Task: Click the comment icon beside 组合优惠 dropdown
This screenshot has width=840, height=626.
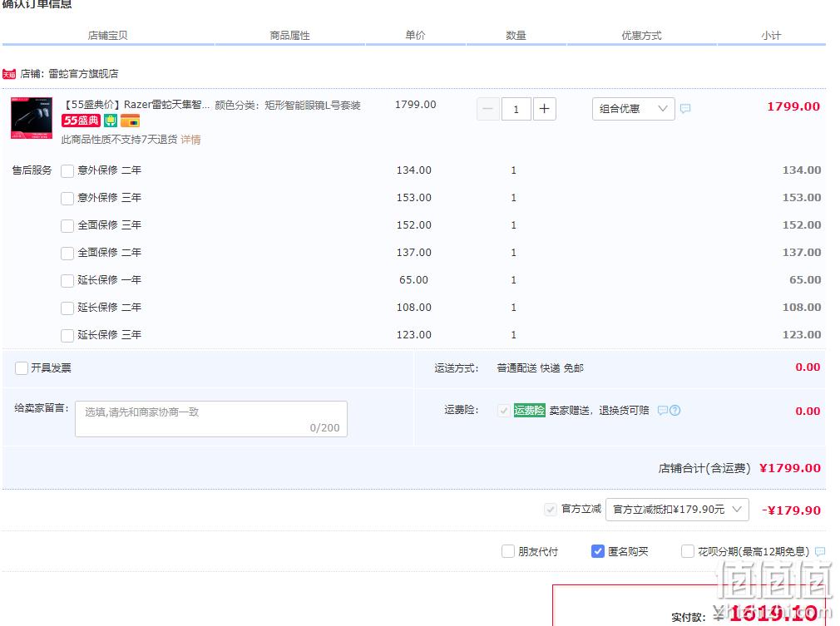Action: click(x=685, y=109)
